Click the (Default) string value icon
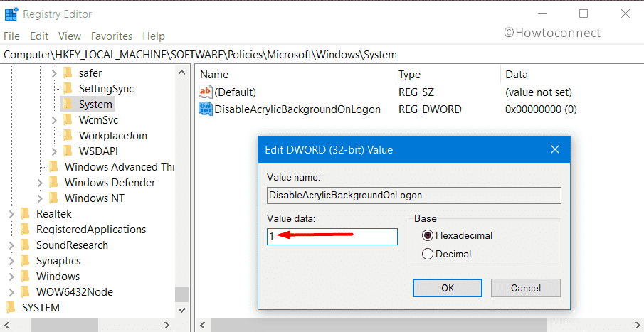The height and width of the screenshot is (332, 644). 206,92
